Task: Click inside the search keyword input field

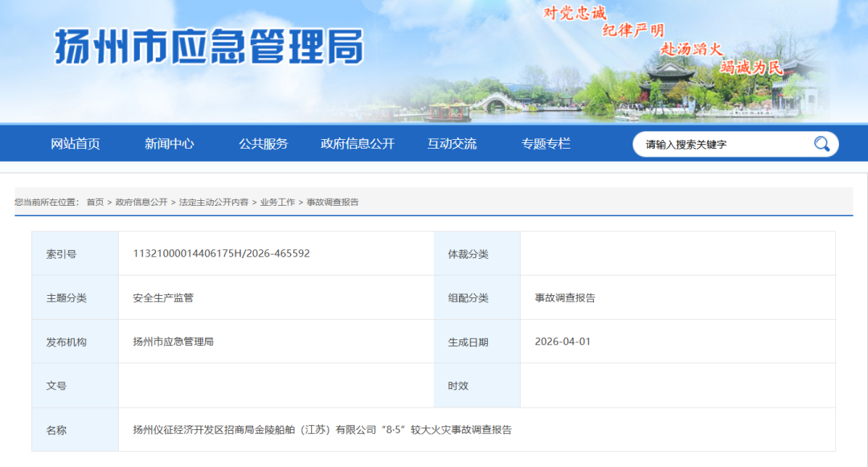Action: point(715,143)
